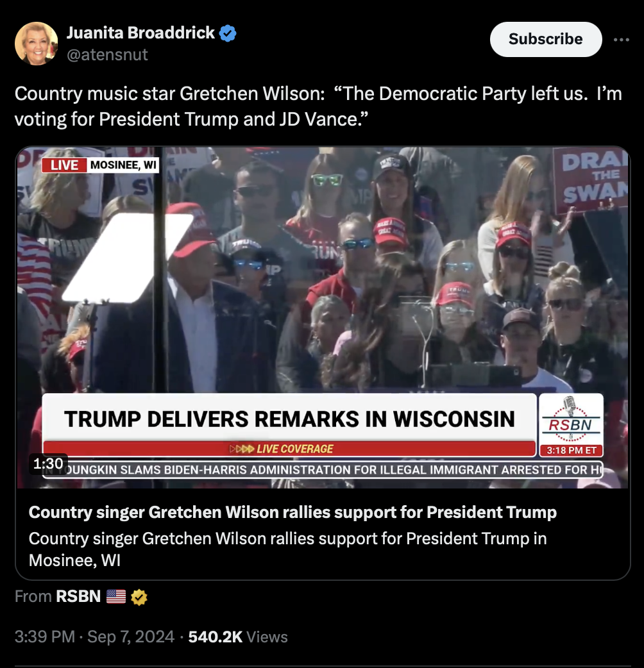Click the tweet text quoting Gretchen Wilson
The width and height of the screenshot is (644, 668).
pyautogui.click(x=318, y=106)
